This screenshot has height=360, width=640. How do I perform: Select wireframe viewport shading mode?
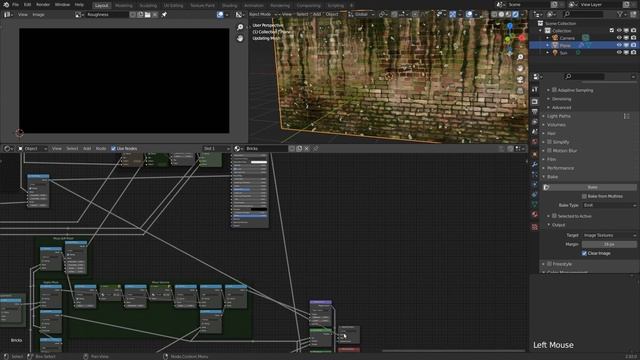[494, 14]
